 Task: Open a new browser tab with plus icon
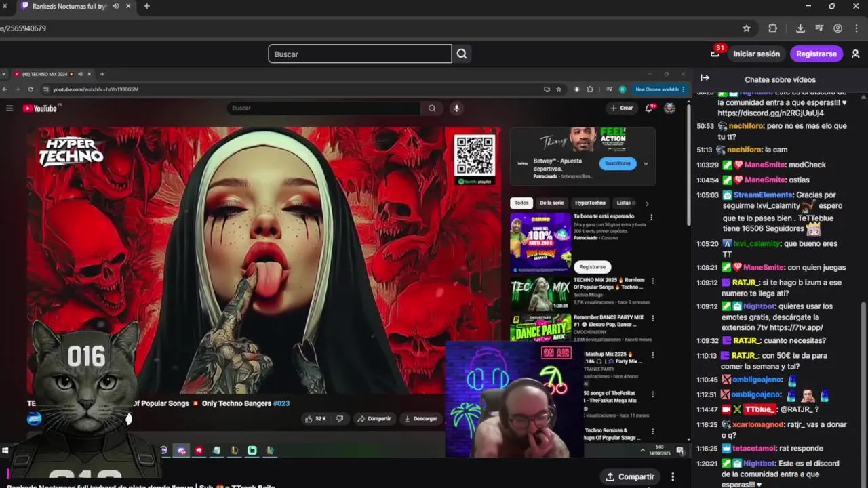pos(146,6)
